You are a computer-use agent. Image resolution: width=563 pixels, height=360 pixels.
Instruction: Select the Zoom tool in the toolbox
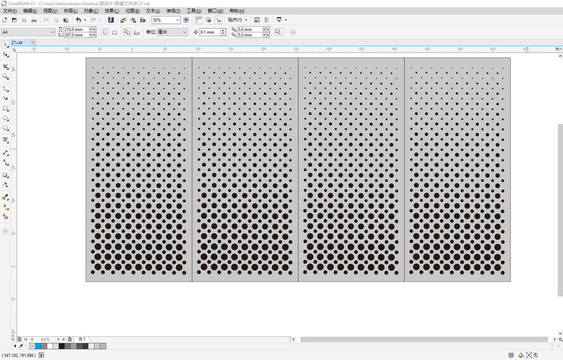coord(5,77)
